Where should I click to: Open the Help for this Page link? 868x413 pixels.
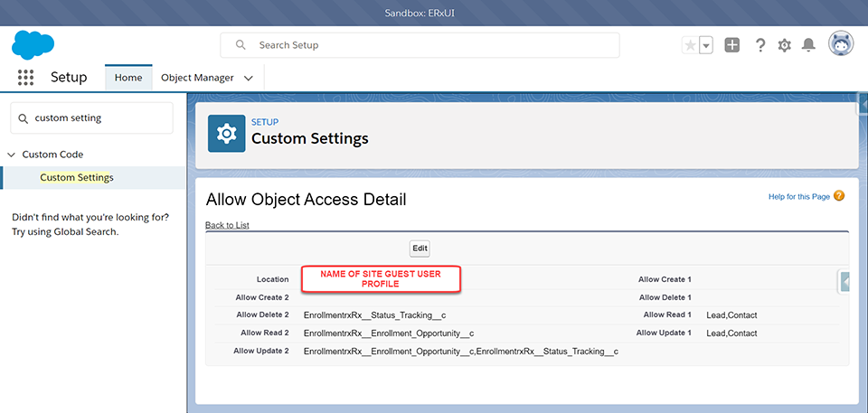pyautogui.click(x=798, y=197)
